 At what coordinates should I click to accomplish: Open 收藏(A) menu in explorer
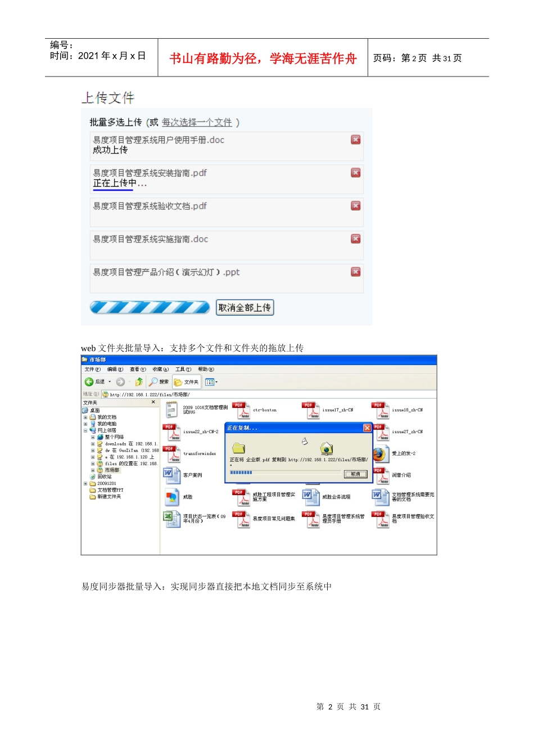[160, 370]
